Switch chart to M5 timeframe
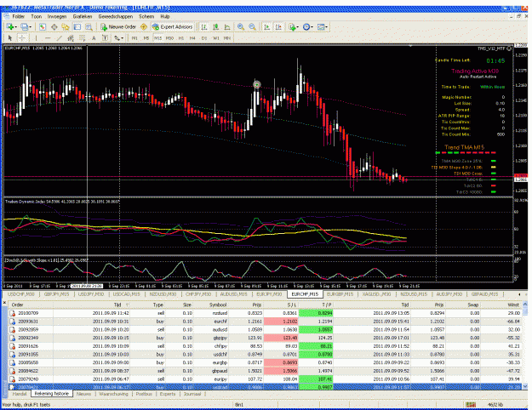 point(146,38)
